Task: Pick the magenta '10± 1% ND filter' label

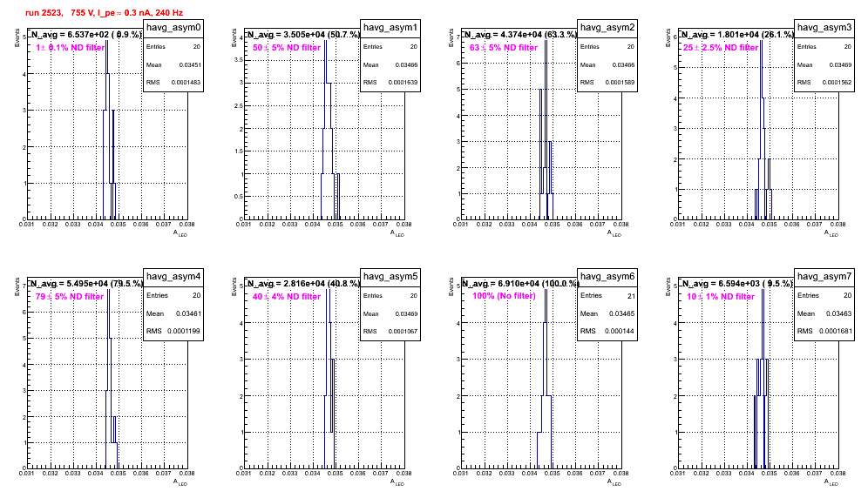Action: point(721,297)
